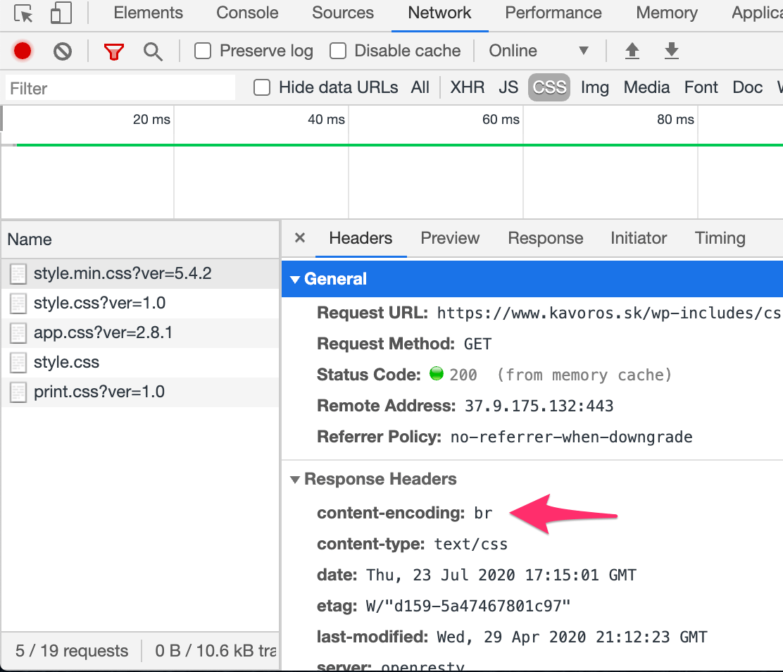Filter requests by XHR type
Viewport: 783px width, 672px height.
point(467,87)
